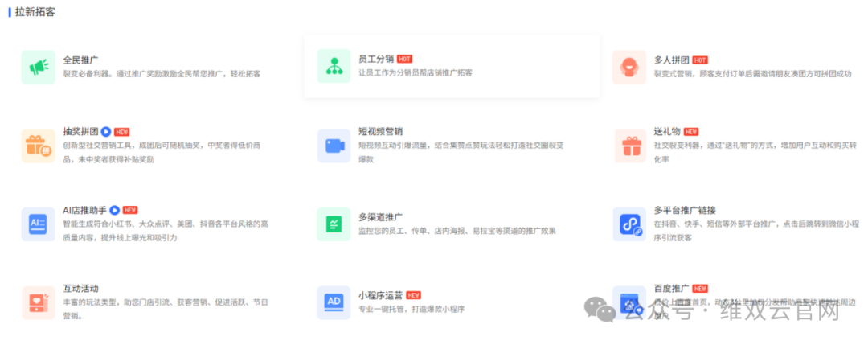Click the 全民推广 megaphone icon
Viewport: 868px width, 345px height.
coord(39,67)
